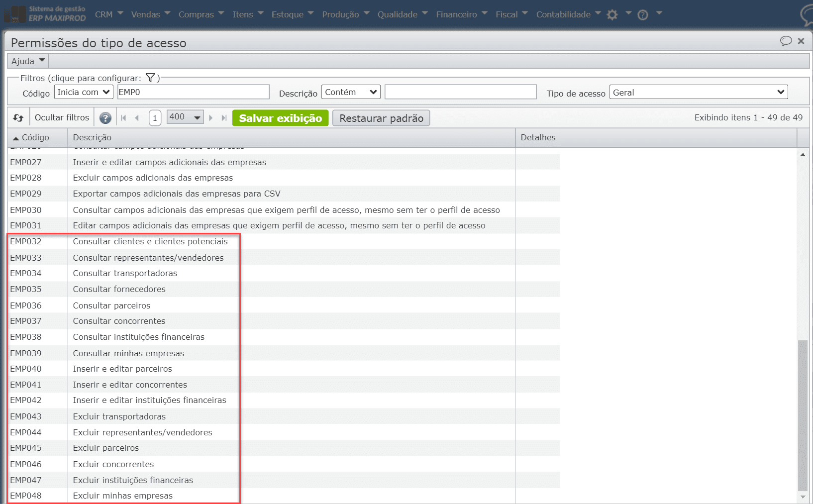Viewport: 813px width, 504px height.
Task: Open the page size 400 dropdown
Action: tap(185, 117)
